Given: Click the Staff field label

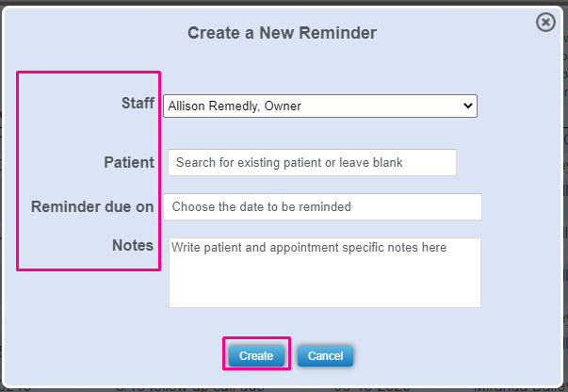Looking at the screenshot, I should pyautogui.click(x=138, y=103).
